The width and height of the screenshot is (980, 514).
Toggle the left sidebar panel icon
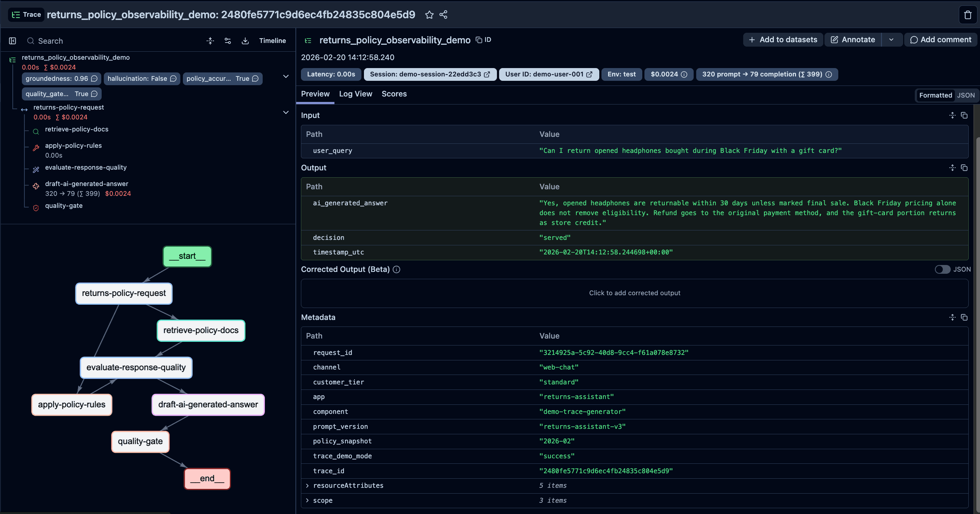12,41
